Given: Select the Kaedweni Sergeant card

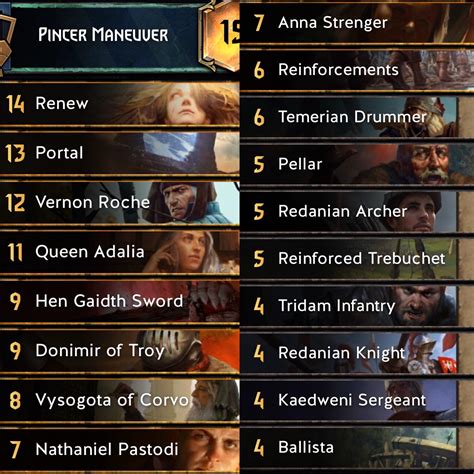Looking at the screenshot, I should click(x=348, y=400).
